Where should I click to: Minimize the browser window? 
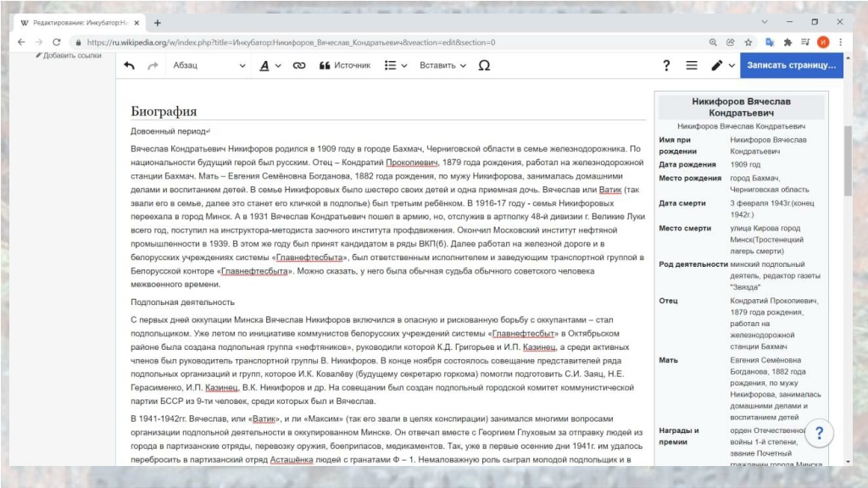789,22
